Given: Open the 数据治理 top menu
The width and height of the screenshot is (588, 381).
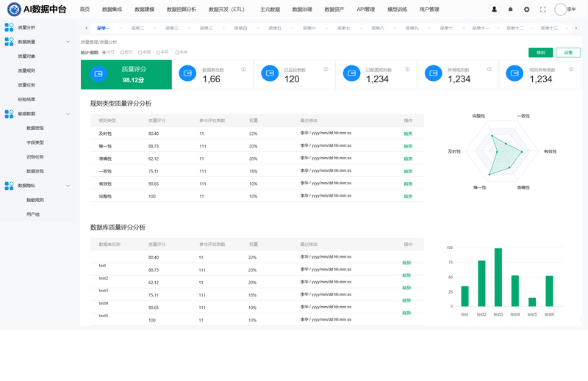Looking at the screenshot, I should (302, 10).
